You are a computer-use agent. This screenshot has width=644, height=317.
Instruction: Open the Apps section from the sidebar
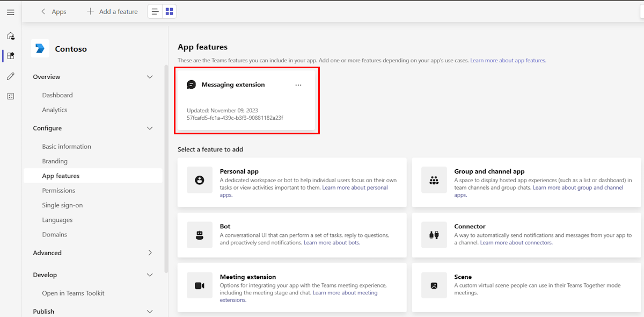tap(10, 55)
